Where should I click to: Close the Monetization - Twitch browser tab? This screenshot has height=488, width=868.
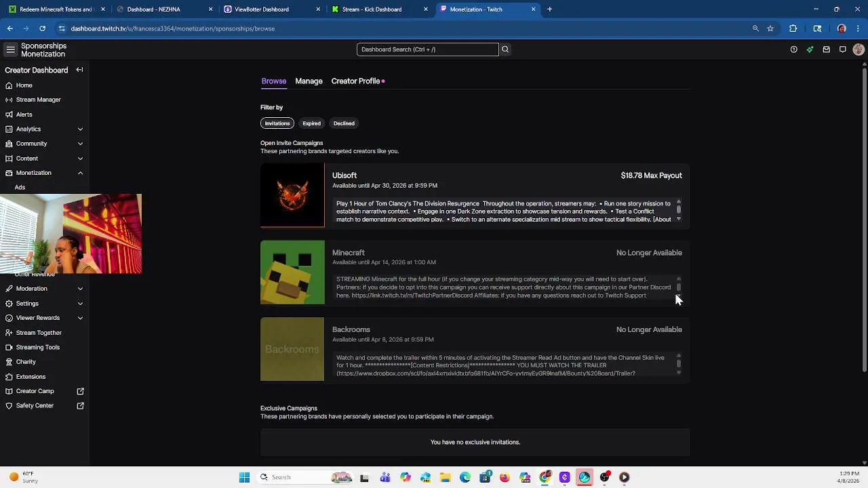coord(533,9)
